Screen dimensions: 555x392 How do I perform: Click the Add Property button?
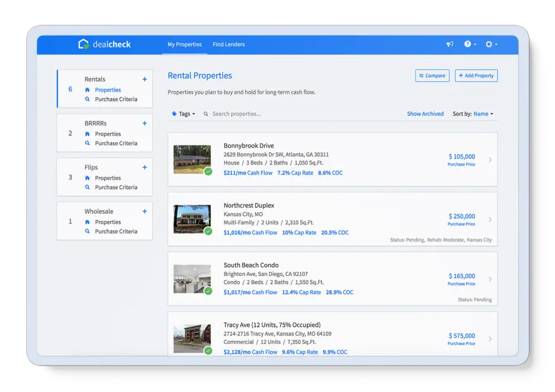point(476,75)
